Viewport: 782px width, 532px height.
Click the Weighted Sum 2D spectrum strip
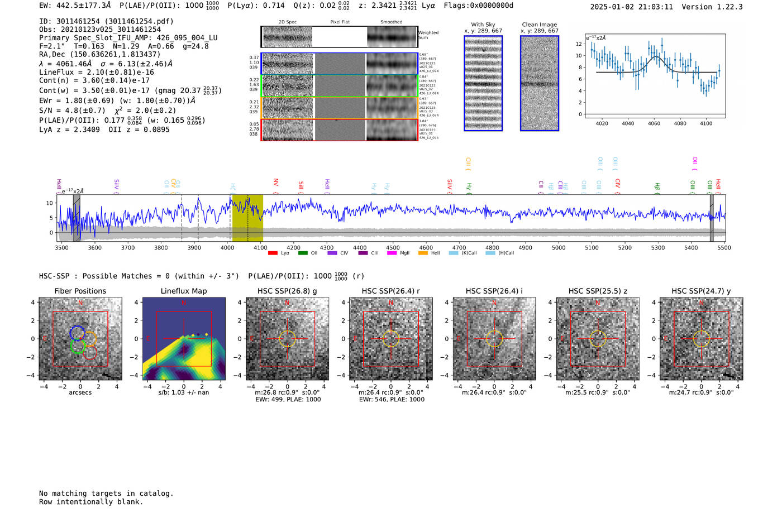point(339,37)
